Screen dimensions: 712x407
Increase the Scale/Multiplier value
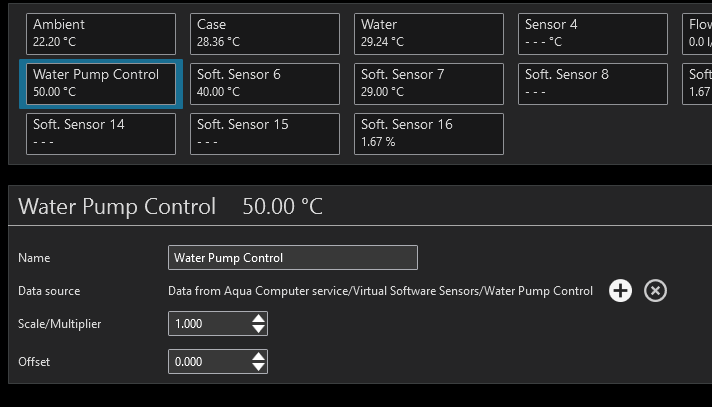click(259, 319)
